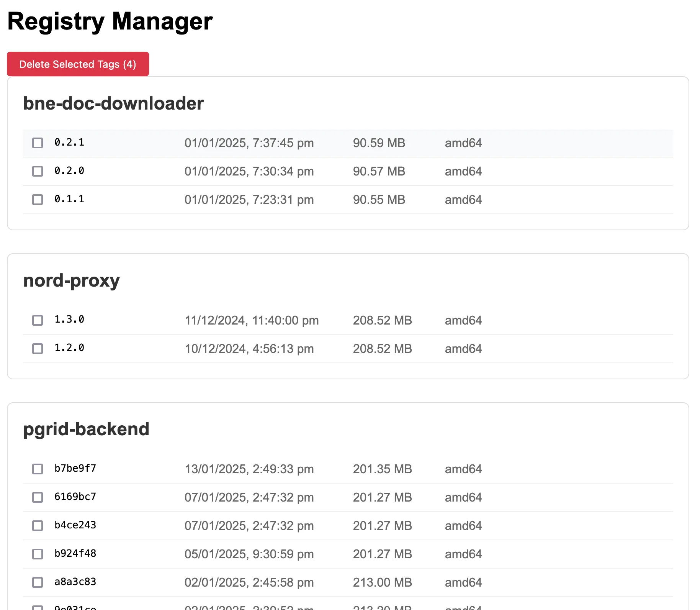Check the checkbox for nord-proxy tag 1.2.0
This screenshot has width=700, height=610.
click(37, 349)
